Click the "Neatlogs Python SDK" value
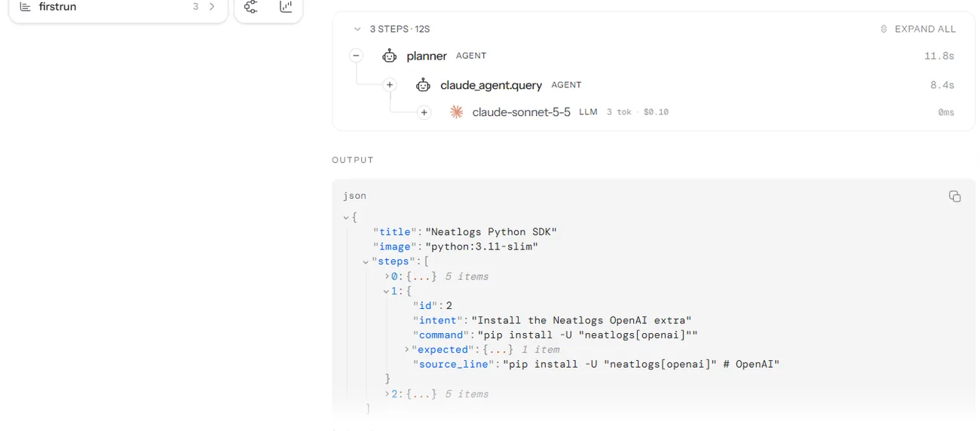This screenshot has height=431, width=980. pos(491,232)
